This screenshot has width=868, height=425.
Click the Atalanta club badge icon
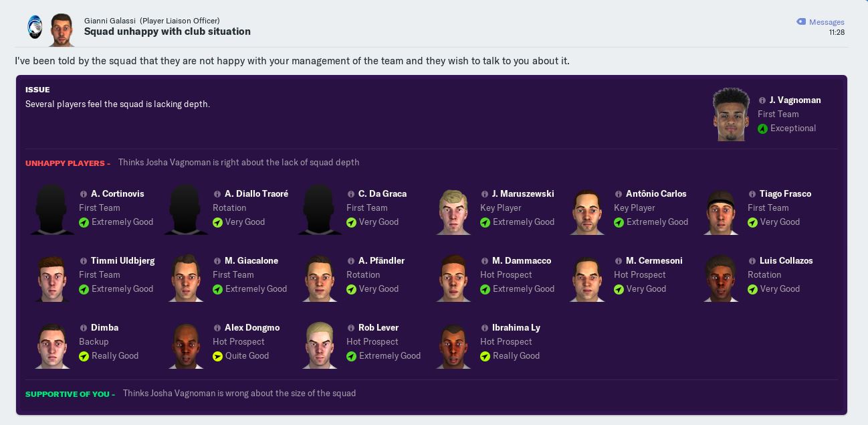[34, 27]
